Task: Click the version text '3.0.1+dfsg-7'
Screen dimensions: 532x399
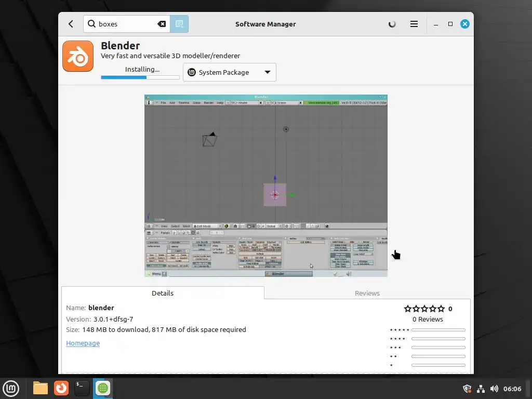Action: coord(113,320)
